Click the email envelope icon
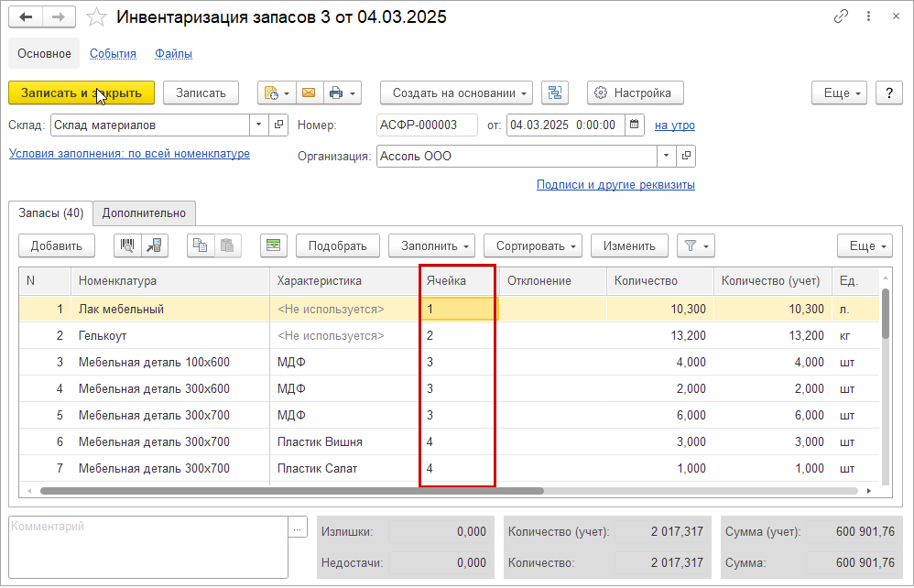 coord(308,93)
